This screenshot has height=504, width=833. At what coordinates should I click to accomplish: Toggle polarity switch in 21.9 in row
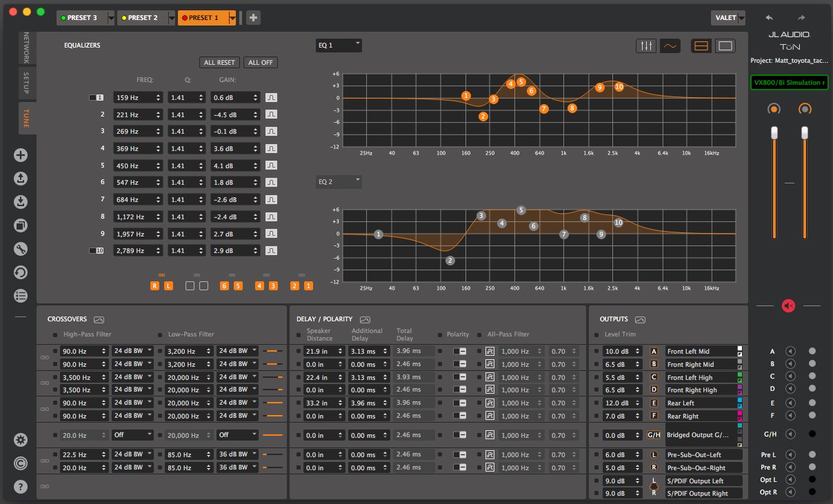(x=459, y=352)
